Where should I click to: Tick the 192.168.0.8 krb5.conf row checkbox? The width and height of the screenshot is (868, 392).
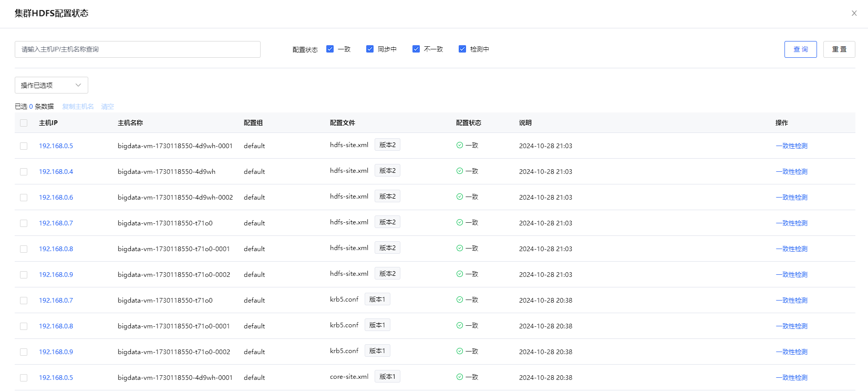[24, 326]
